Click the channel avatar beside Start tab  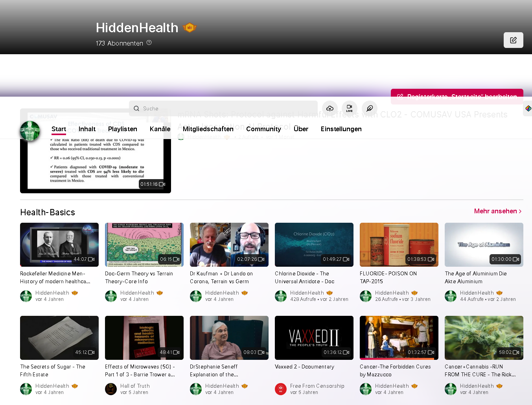point(30,131)
